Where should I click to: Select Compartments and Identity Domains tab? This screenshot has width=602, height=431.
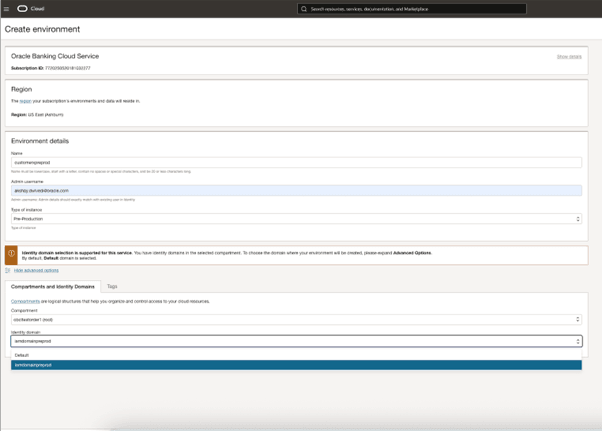[x=53, y=287]
